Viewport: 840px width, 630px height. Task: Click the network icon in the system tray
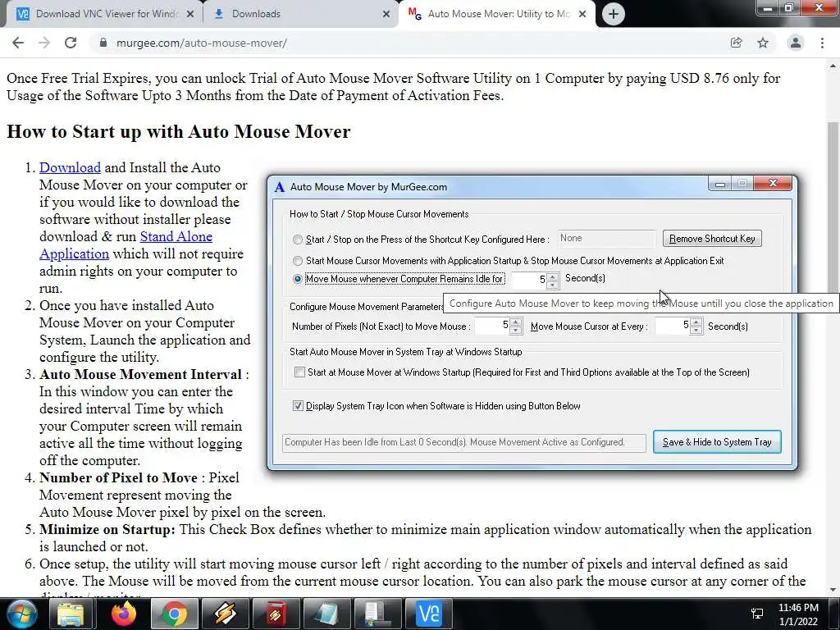(757, 614)
